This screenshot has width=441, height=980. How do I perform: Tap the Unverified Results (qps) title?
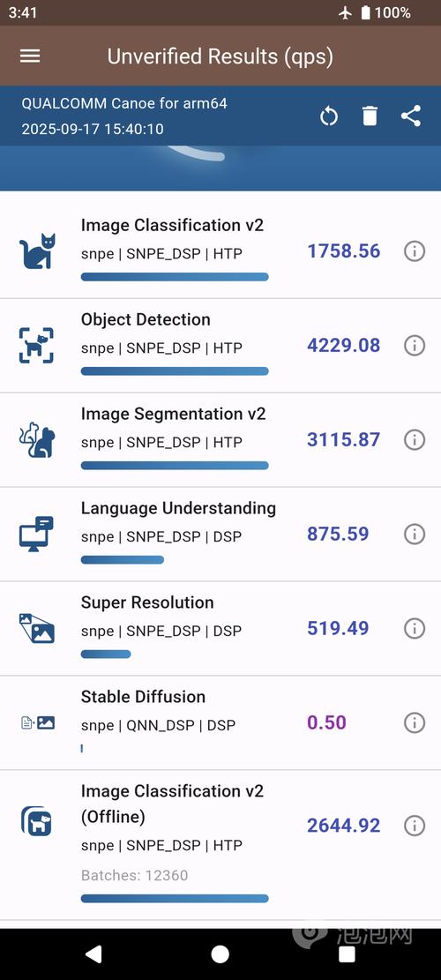pyautogui.click(x=220, y=56)
